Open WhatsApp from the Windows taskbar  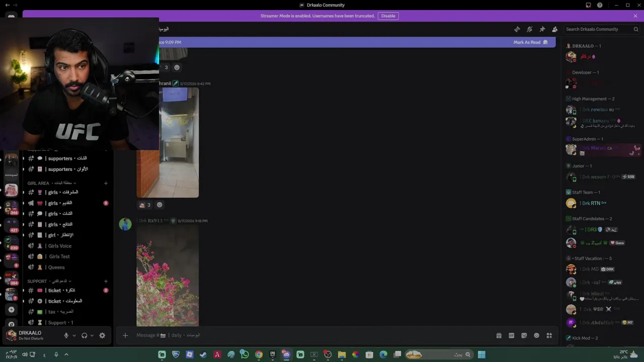coord(245,354)
